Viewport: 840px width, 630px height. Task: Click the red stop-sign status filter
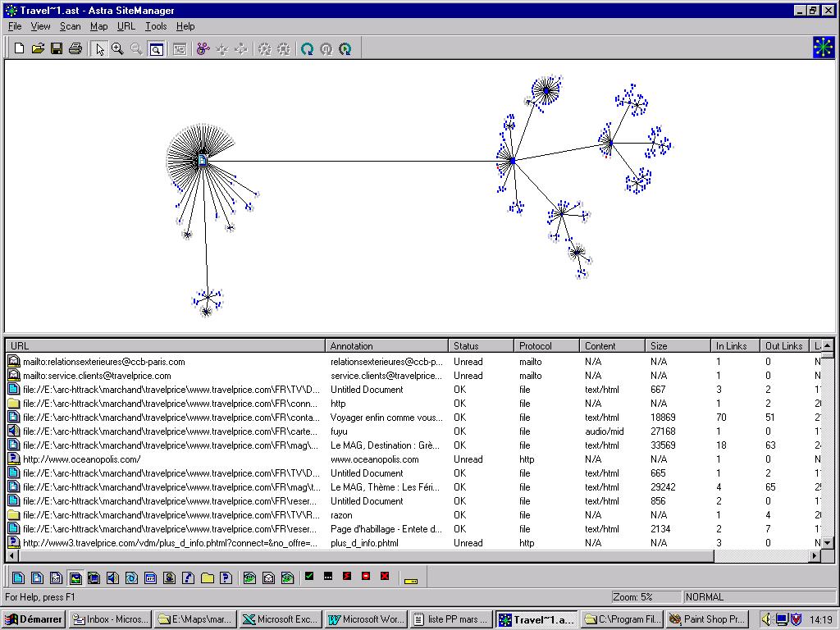(366, 577)
